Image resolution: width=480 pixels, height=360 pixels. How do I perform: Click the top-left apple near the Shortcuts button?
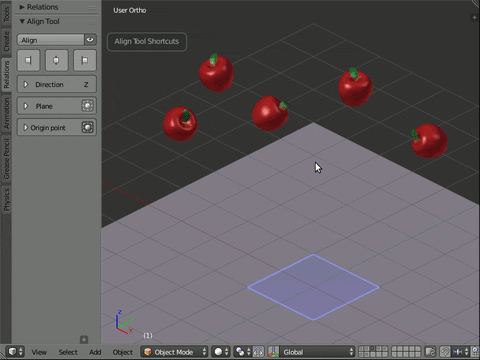[216, 73]
